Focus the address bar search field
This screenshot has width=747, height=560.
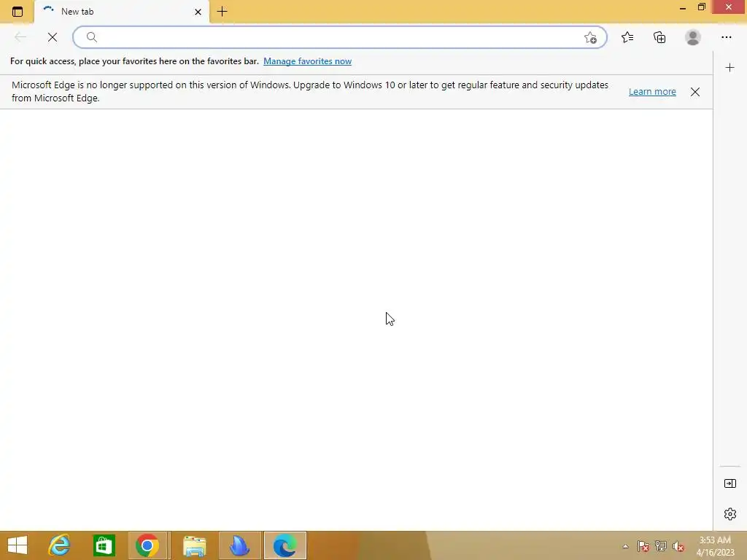[339, 37]
